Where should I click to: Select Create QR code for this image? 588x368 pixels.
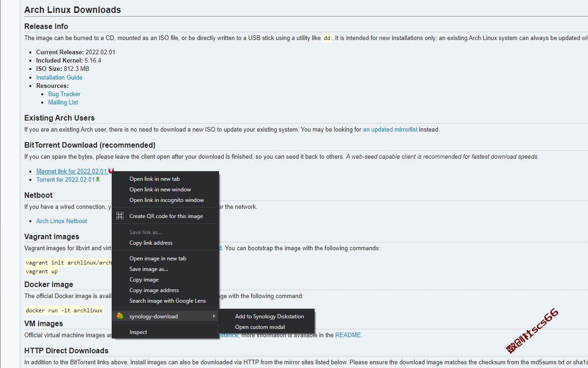pyautogui.click(x=165, y=216)
